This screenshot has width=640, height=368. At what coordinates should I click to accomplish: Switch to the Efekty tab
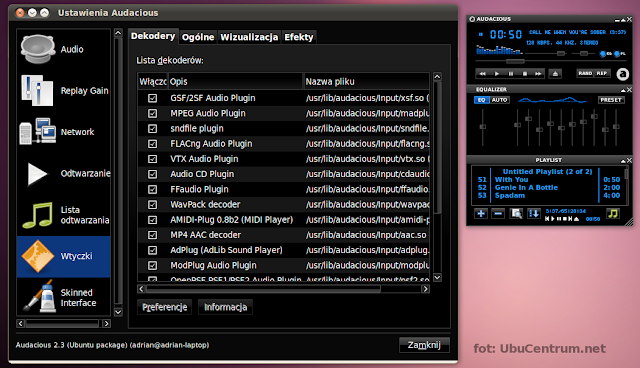click(x=299, y=37)
